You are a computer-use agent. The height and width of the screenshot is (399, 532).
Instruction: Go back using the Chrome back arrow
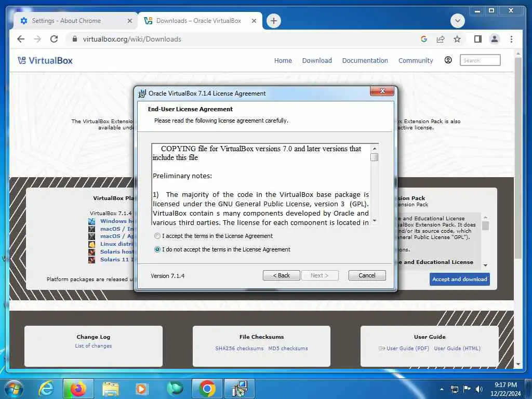point(21,39)
